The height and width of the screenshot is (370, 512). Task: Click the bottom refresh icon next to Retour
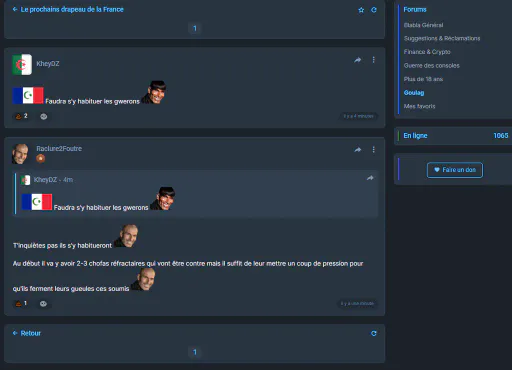(374, 334)
